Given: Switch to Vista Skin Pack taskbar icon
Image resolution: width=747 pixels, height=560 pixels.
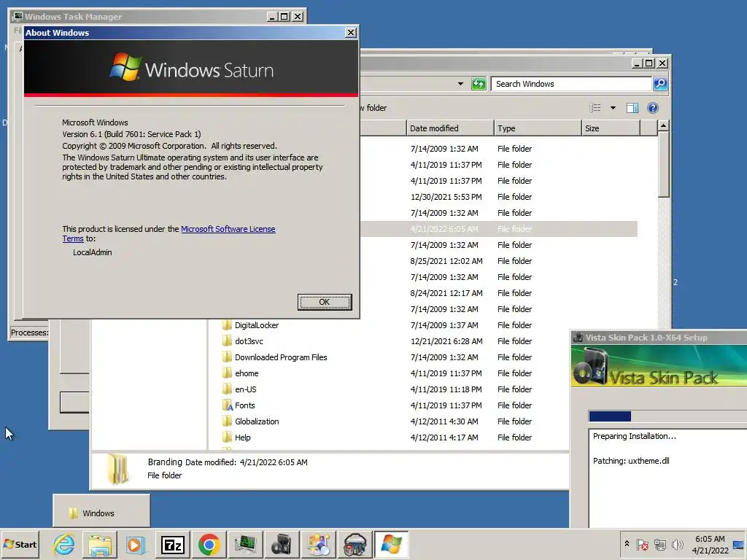Looking at the screenshot, I should 282,544.
